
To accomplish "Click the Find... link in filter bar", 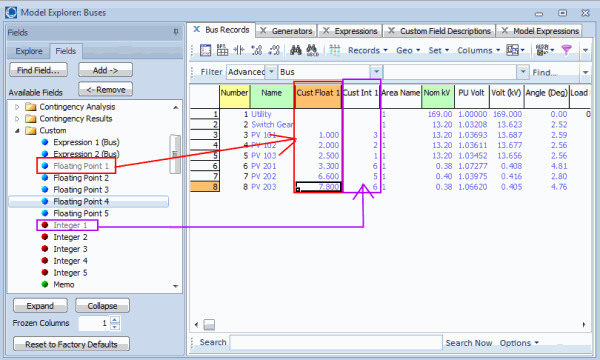I will 544,72.
